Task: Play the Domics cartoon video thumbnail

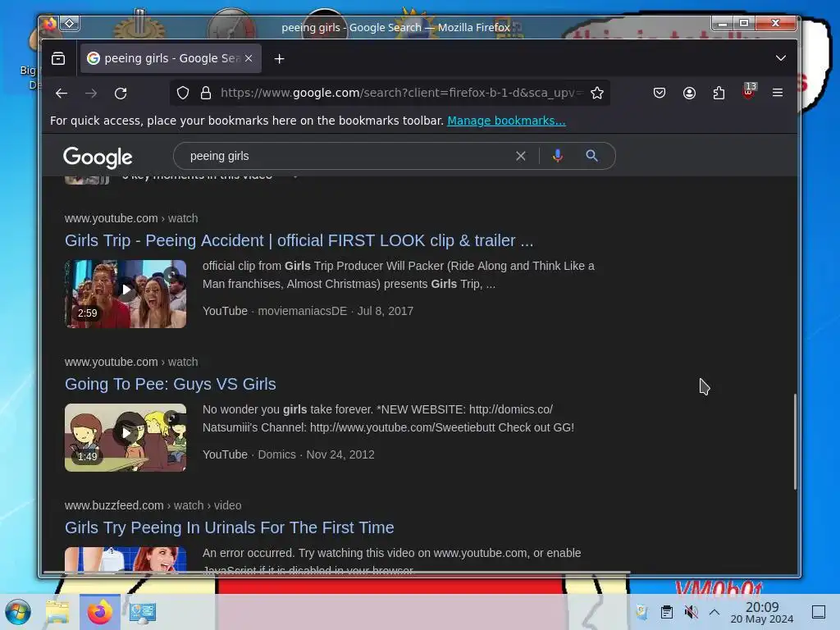Action: [x=126, y=437]
